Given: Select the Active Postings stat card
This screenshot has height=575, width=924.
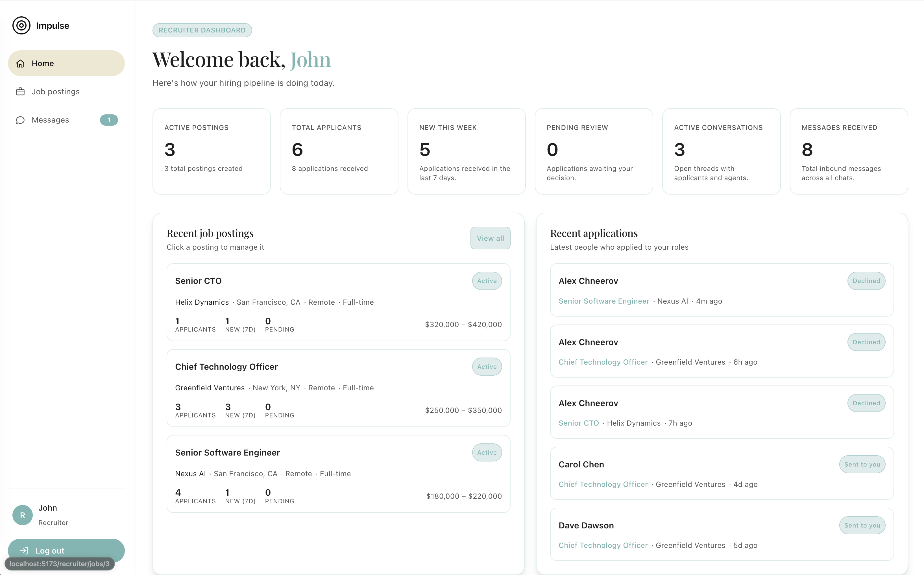Looking at the screenshot, I should 212,151.
